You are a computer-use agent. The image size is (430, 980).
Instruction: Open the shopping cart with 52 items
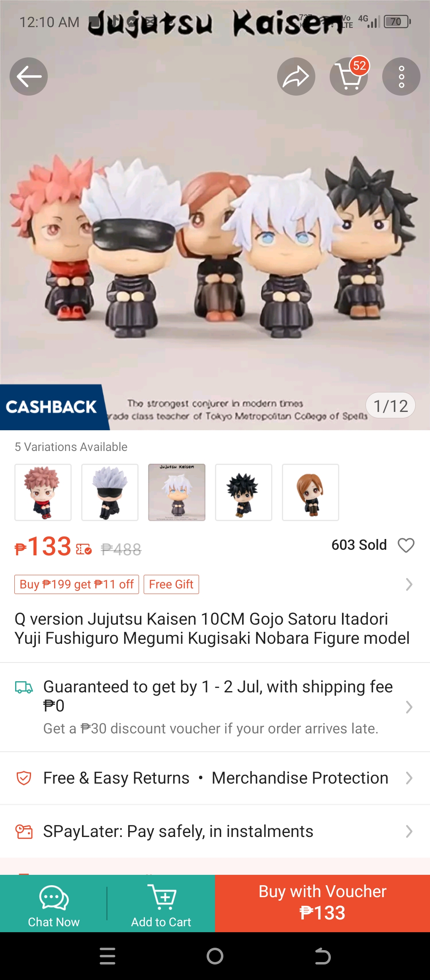click(349, 76)
